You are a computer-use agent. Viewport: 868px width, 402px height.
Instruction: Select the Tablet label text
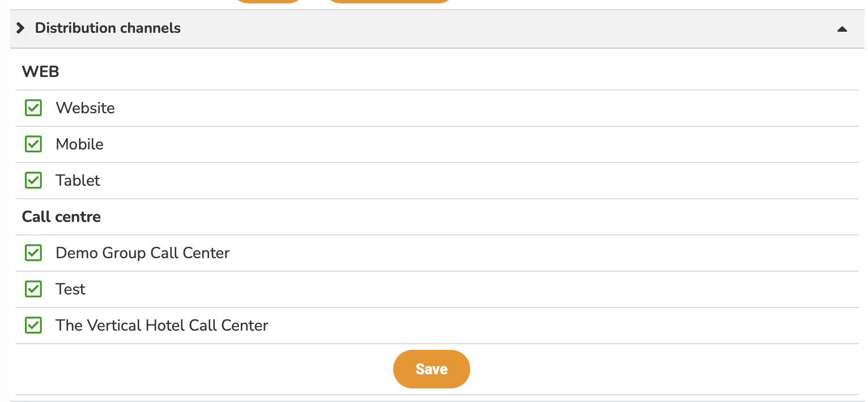tap(78, 181)
